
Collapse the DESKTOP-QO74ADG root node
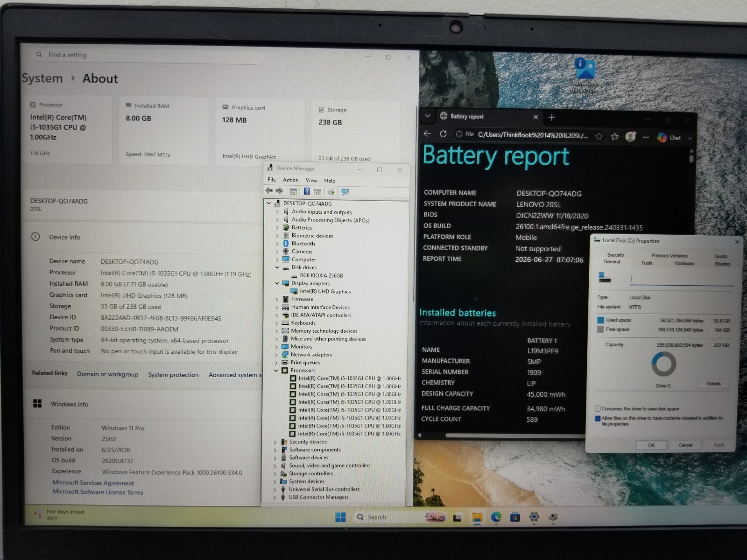269,203
